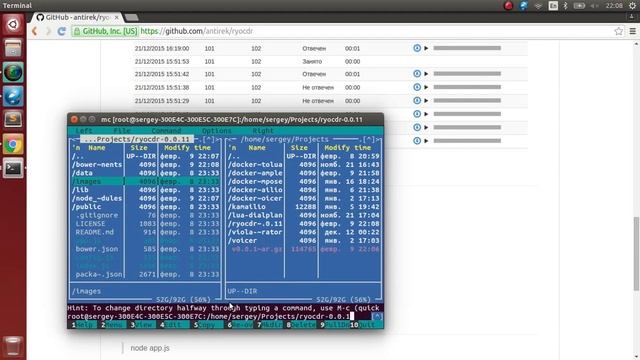Download recording of the 15:51:42 call
Screen dimensions: 640x360
coord(417,74)
